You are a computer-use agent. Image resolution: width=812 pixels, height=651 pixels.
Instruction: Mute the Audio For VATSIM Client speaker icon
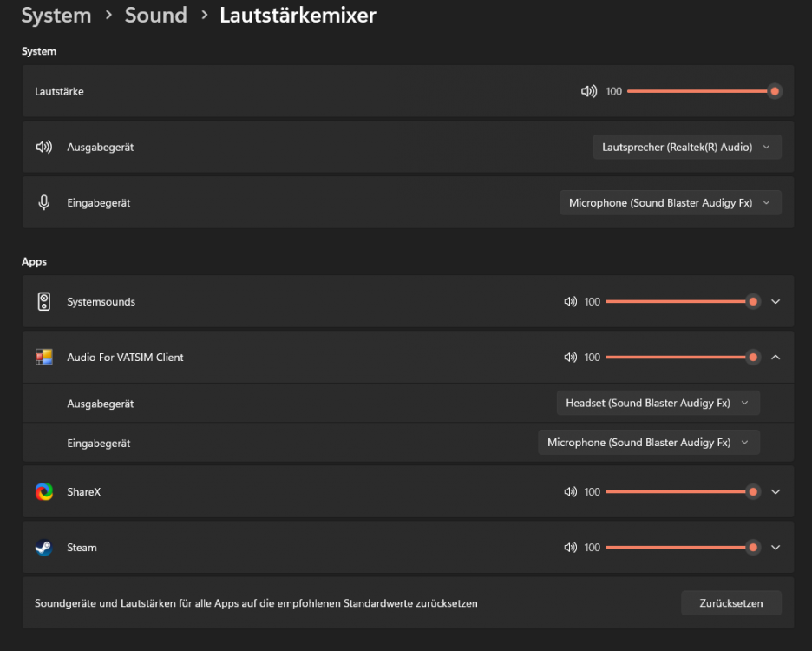click(x=570, y=357)
